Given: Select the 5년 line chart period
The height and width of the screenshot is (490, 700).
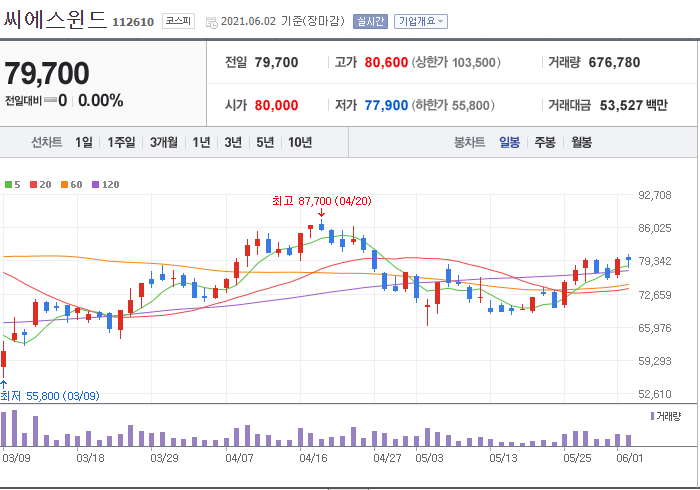Looking at the screenshot, I should 265,142.
